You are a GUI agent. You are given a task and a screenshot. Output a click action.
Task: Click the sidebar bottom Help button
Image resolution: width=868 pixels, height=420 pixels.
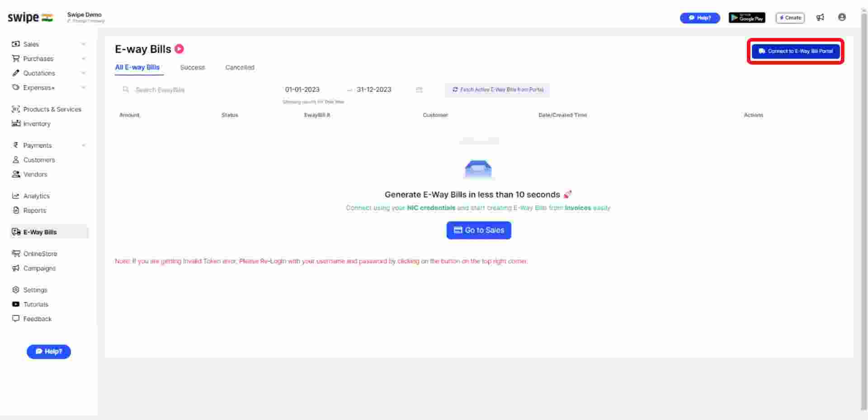(49, 351)
